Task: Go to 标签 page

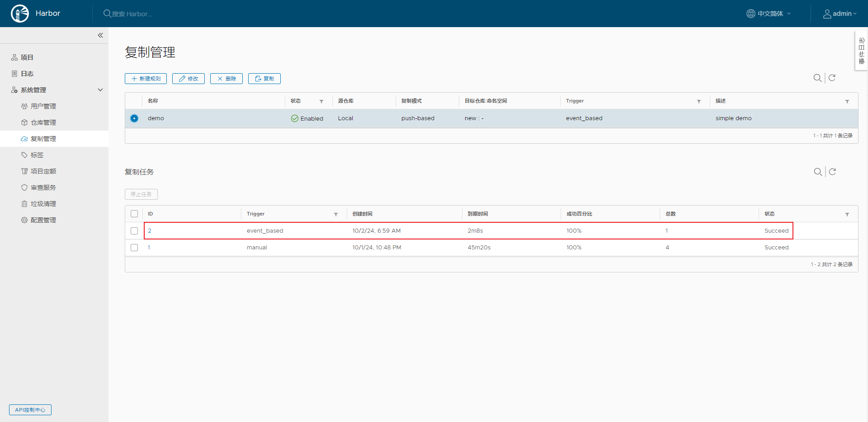Action: (37, 155)
